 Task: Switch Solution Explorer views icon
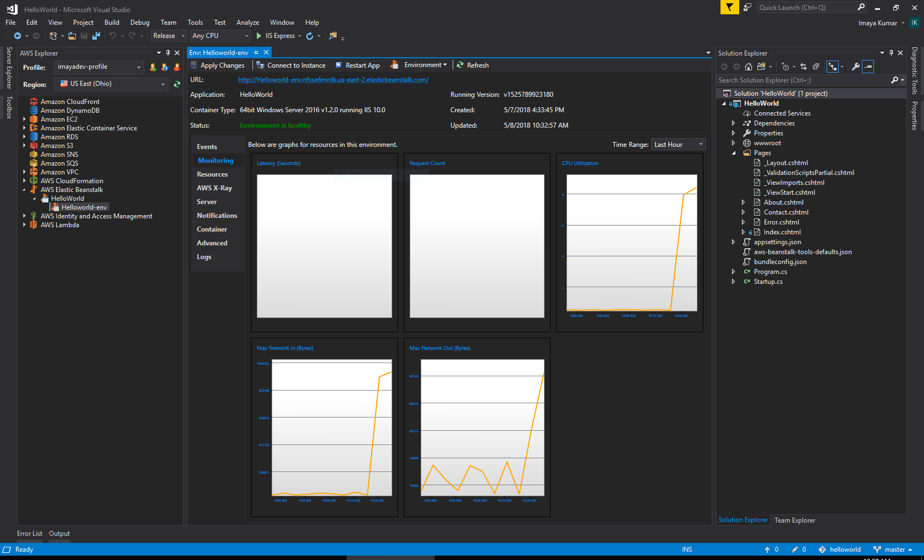click(x=761, y=67)
